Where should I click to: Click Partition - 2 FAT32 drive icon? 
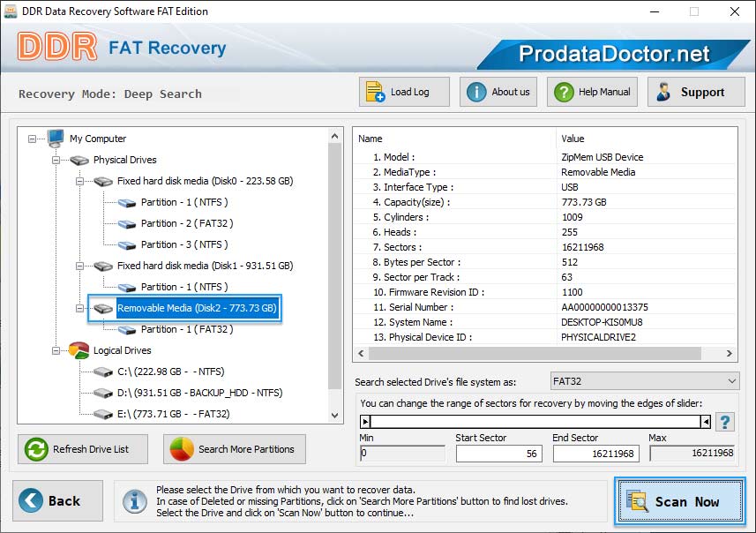click(127, 224)
